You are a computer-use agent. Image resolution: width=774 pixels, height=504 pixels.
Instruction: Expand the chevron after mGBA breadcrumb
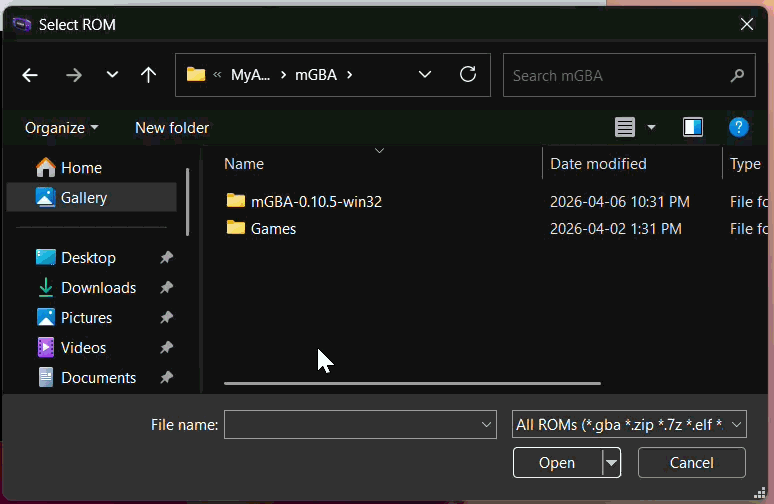[349, 75]
